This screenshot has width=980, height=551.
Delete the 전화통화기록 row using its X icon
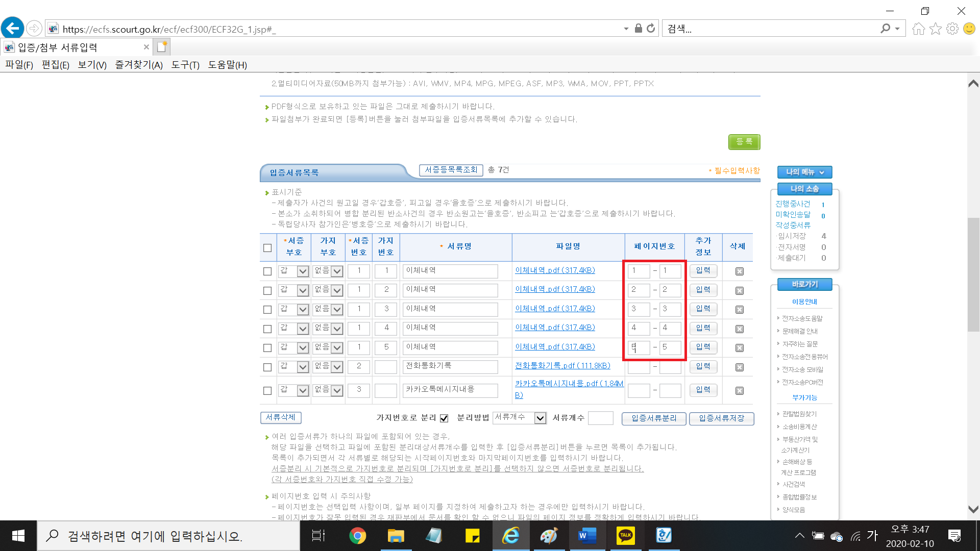click(x=739, y=367)
